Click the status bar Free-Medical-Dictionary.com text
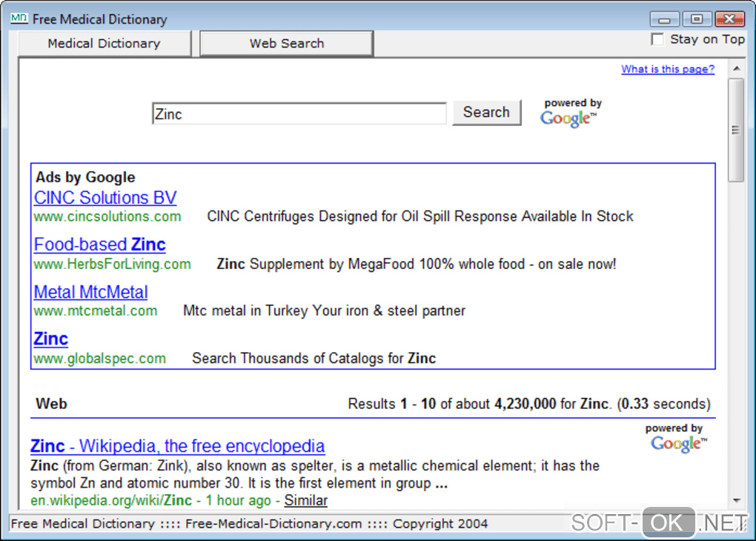756x541 pixels. tap(273, 524)
